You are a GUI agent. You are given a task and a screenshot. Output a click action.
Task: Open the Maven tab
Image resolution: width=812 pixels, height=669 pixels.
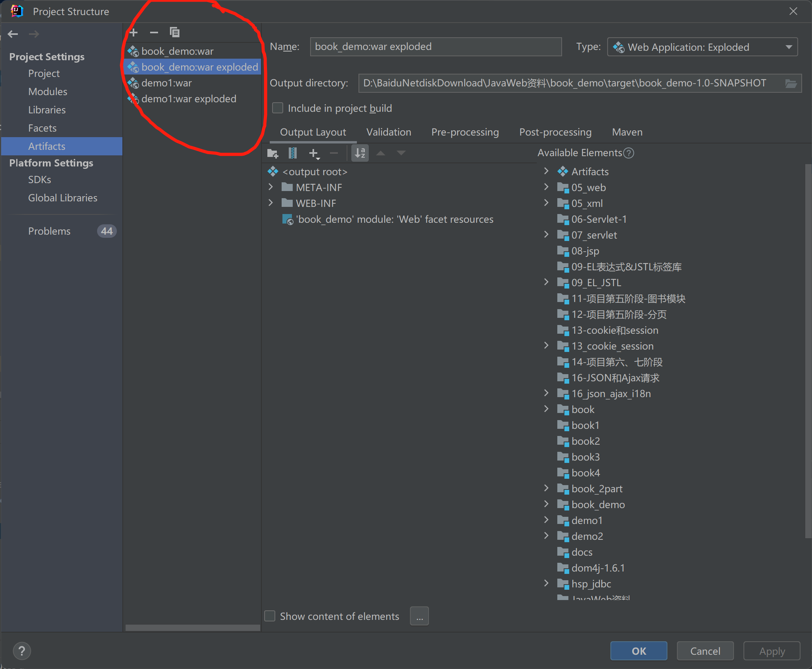627,132
